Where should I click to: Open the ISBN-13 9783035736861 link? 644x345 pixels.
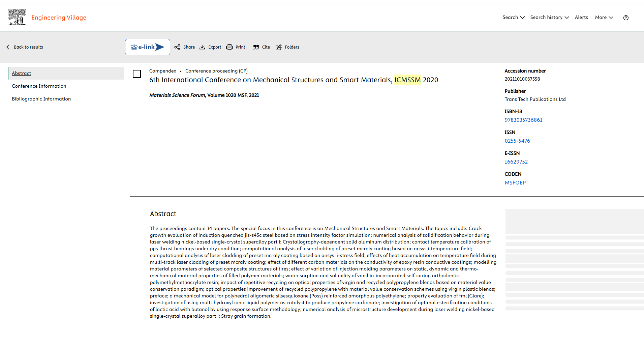(523, 120)
